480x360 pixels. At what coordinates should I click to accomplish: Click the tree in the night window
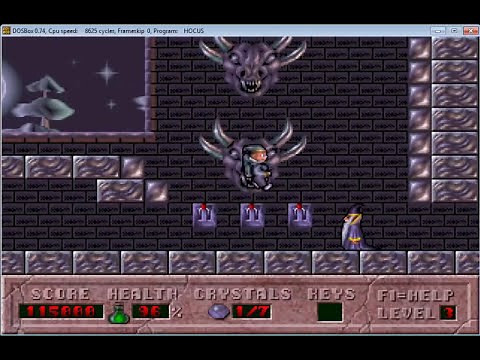[45, 102]
